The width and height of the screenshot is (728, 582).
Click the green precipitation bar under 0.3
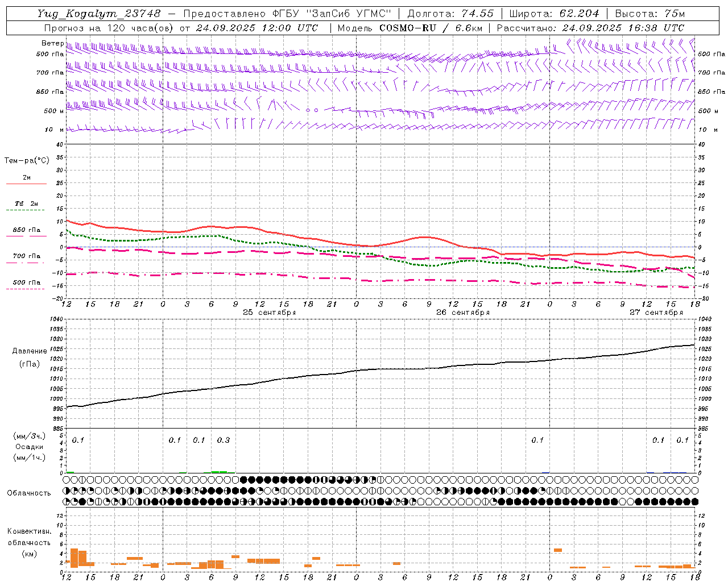[220, 472]
